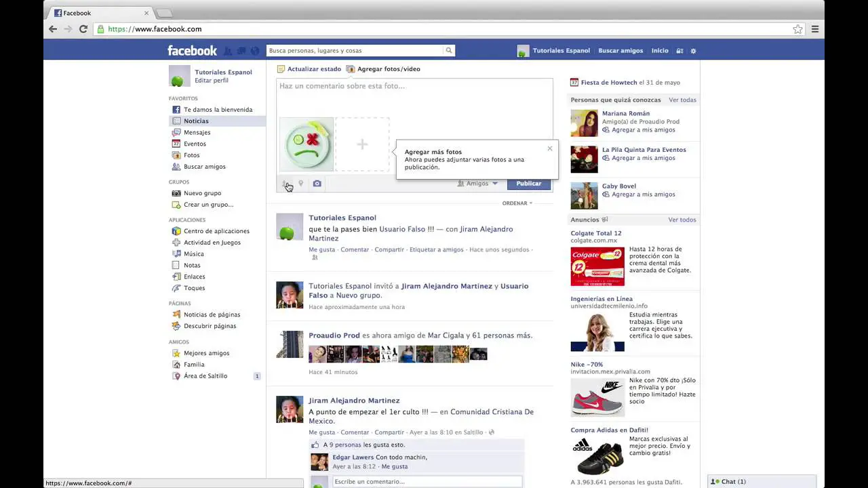868x488 pixels.
Task: Add Mariana Román as a friend
Action: [x=639, y=130]
